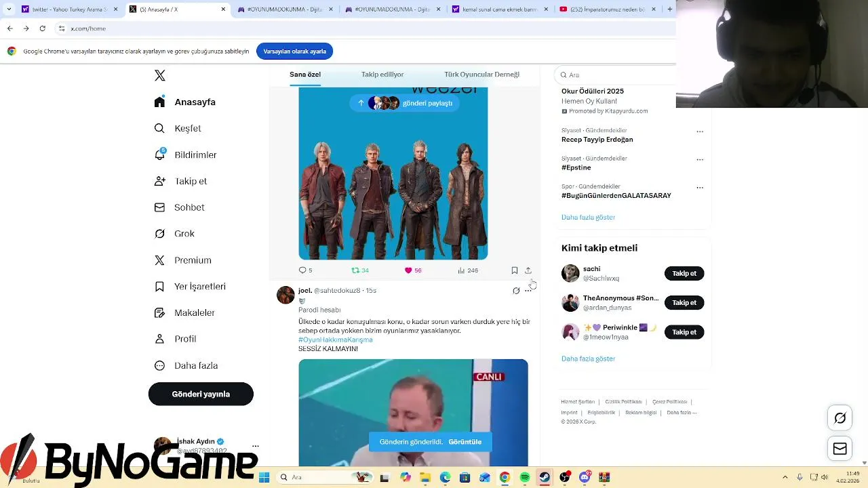Reload the x.com page
This screenshot has width=868, height=488.
[42, 28]
